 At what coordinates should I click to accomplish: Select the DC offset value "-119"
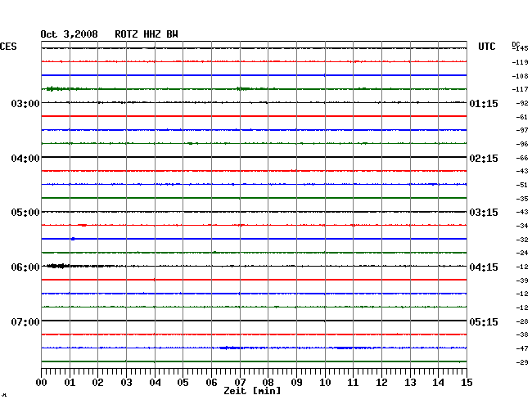[x=520, y=62]
